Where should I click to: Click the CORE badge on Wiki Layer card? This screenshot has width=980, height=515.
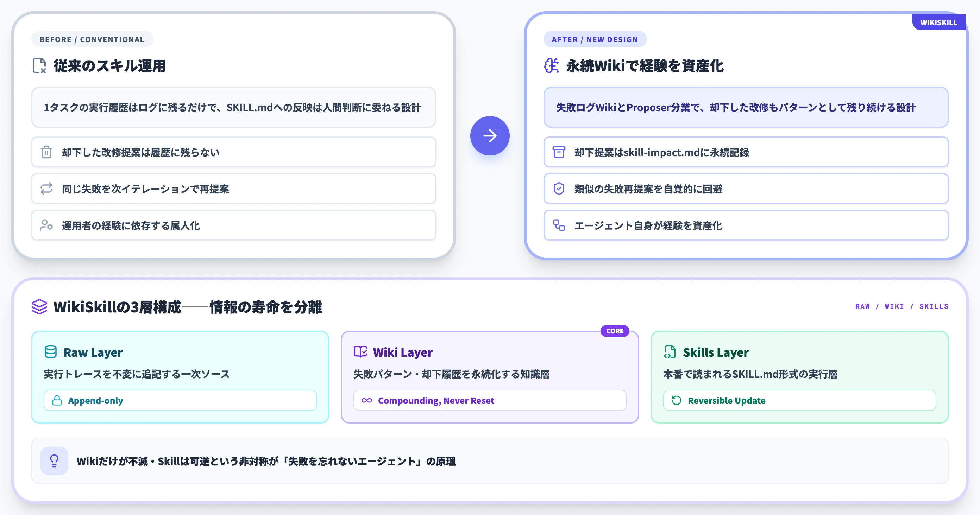pyautogui.click(x=615, y=331)
